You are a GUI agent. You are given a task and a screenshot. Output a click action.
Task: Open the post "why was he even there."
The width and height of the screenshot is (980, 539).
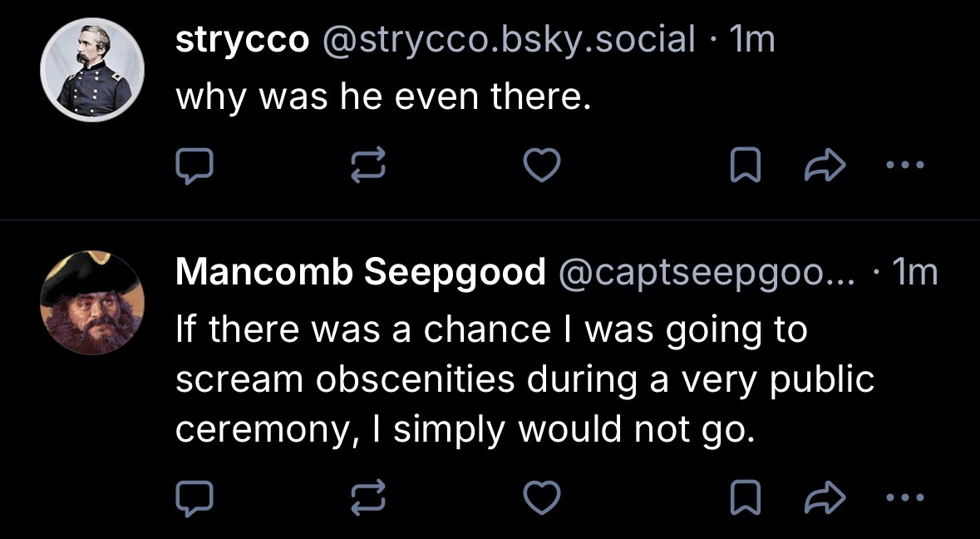[383, 99]
